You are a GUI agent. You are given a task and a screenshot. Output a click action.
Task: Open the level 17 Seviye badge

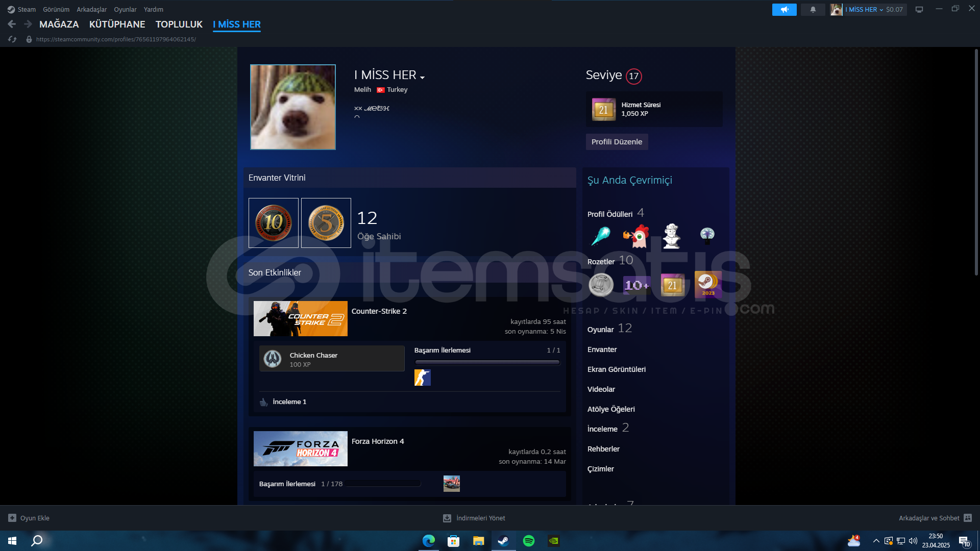pyautogui.click(x=634, y=76)
